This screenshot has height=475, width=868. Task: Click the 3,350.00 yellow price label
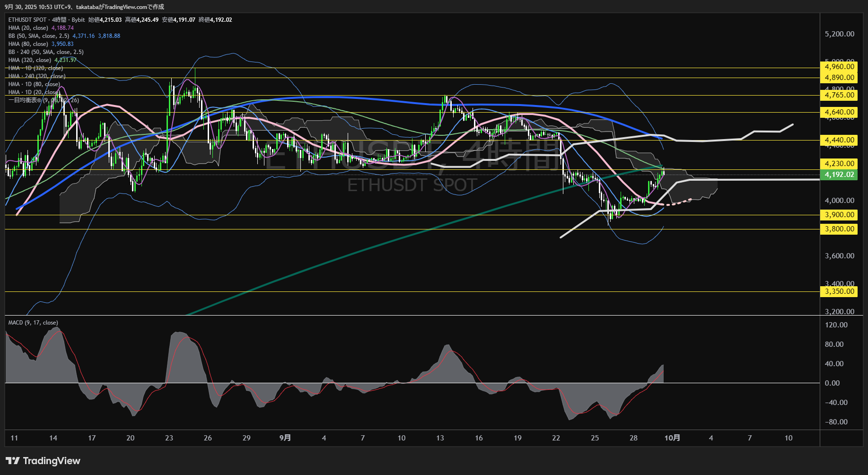840,291
